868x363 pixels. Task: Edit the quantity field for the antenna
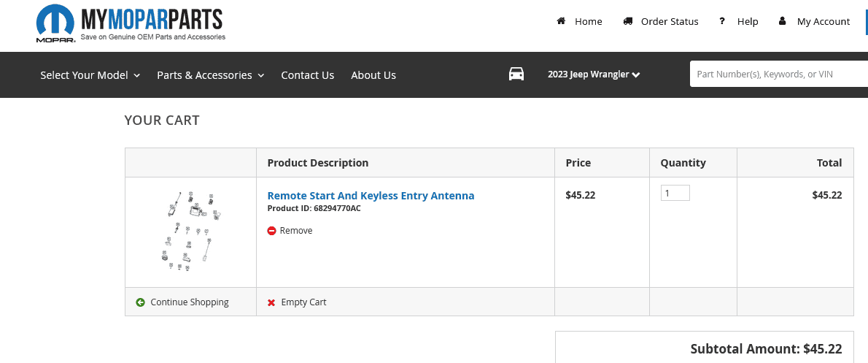pyautogui.click(x=675, y=193)
